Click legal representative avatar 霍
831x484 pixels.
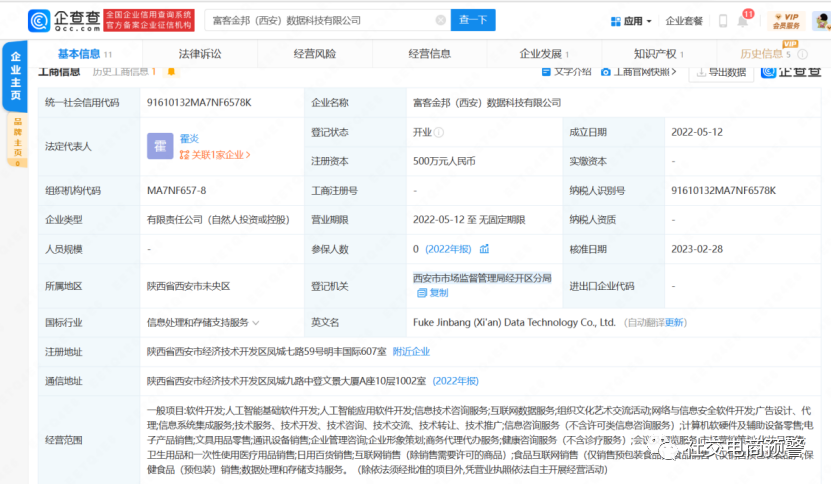pyautogui.click(x=160, y=146)
